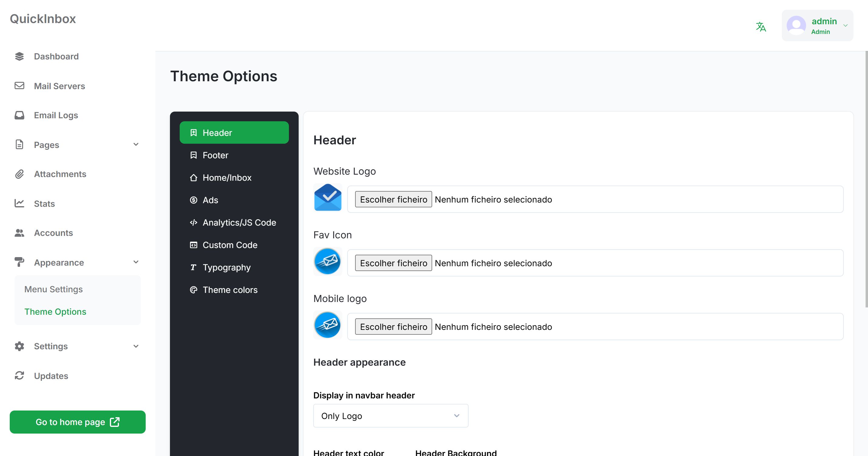
Task: Select the Typography tab
Action: 234,267
